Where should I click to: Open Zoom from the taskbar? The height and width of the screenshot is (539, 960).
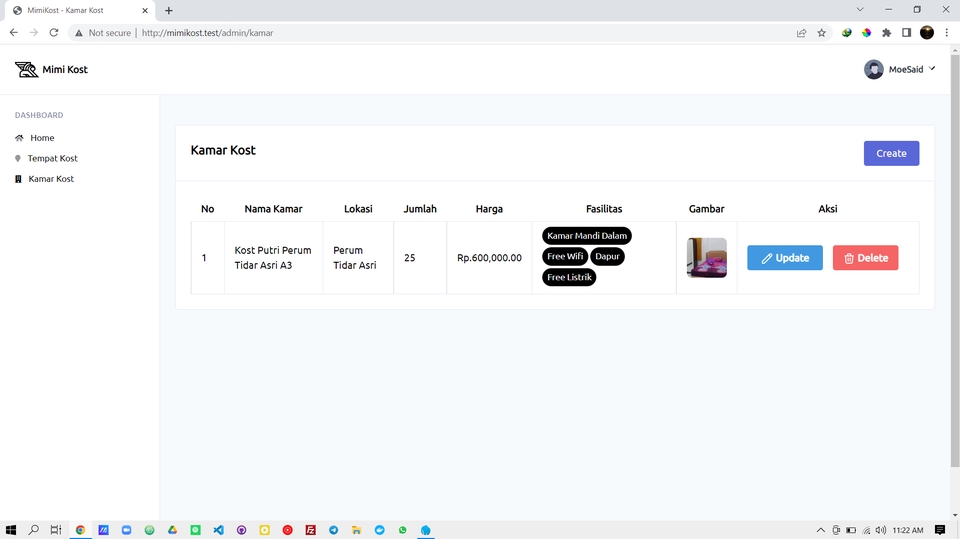(126, 530)
